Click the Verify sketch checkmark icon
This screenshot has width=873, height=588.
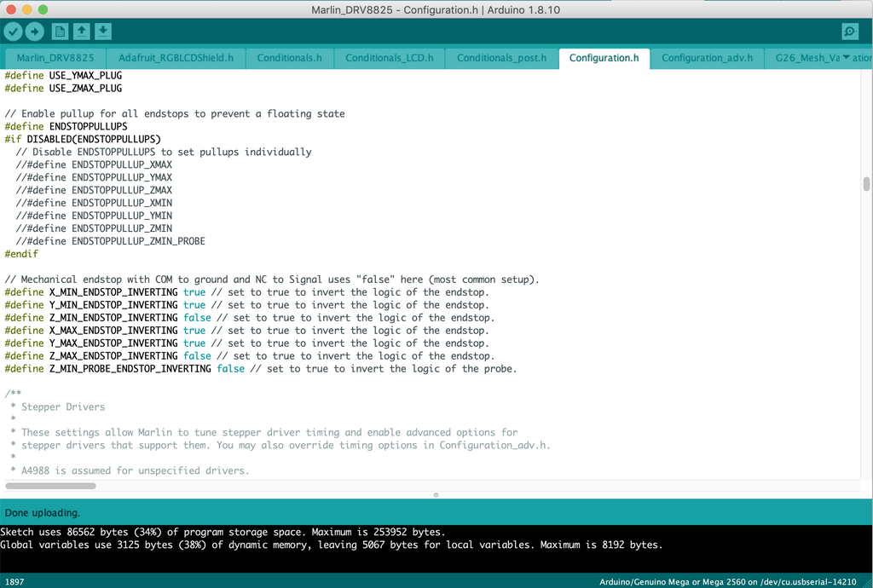point(13,32)
